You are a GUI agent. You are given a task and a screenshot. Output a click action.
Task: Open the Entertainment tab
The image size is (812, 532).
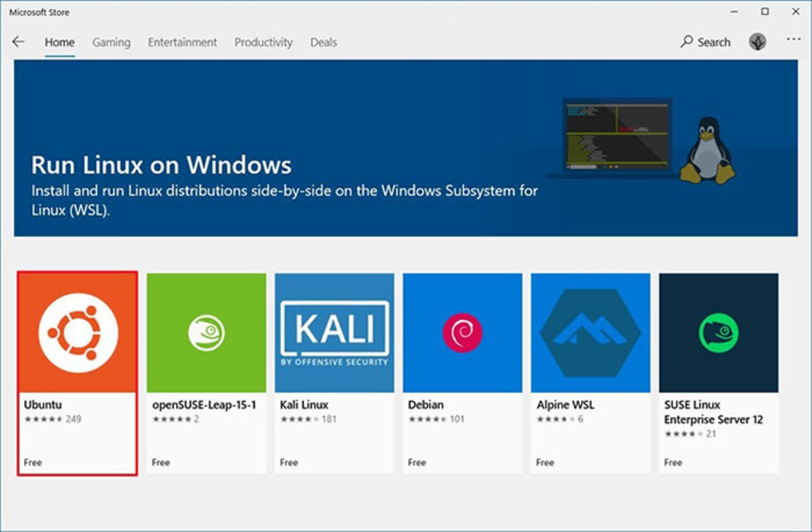click(x=182, y=42)
